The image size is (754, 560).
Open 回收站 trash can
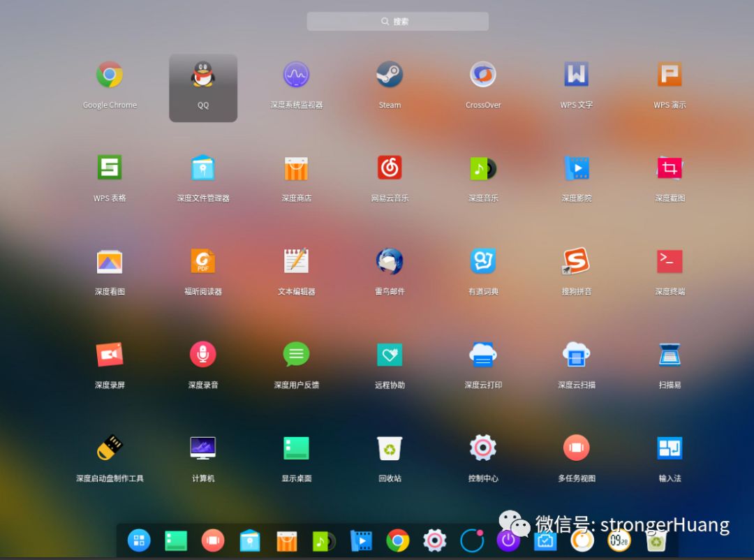coord(389,447)
